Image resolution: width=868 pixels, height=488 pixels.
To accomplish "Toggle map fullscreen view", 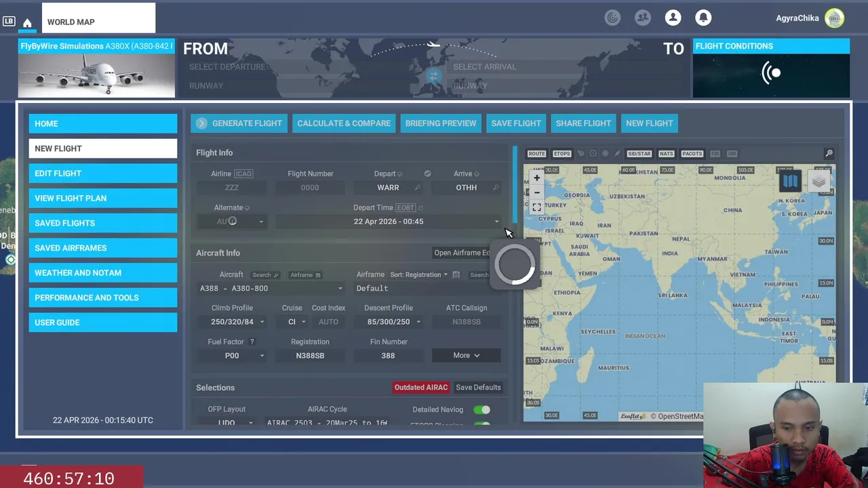I will click(536, 207).
